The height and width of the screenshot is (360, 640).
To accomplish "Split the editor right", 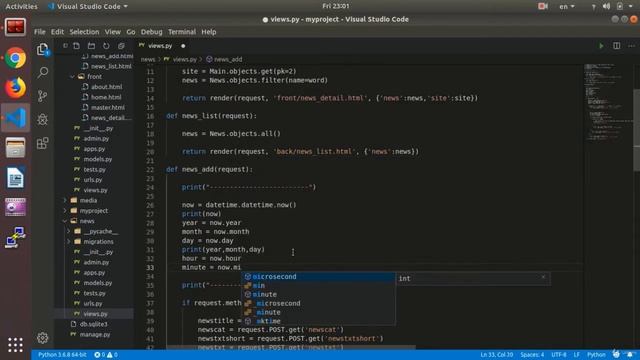I will point(617,46).
